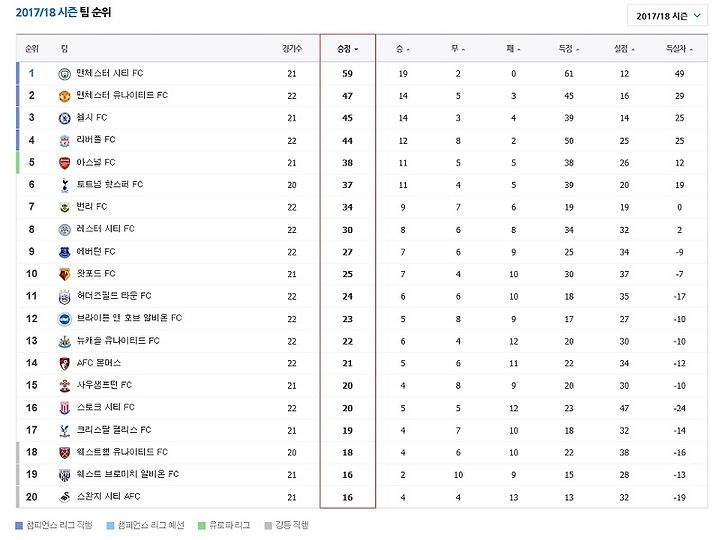Click the gray 강등 직행 legend swatch

click(x=268, y=526)
